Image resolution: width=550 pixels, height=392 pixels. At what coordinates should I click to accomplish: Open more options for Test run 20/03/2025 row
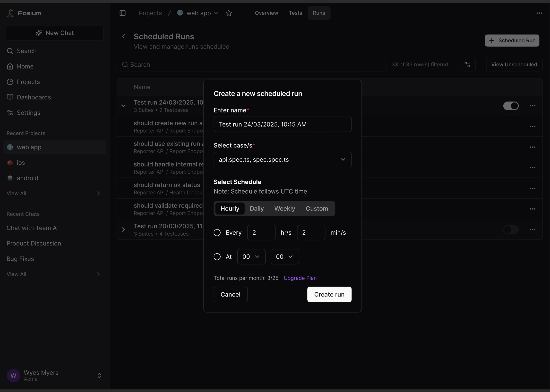533,230
